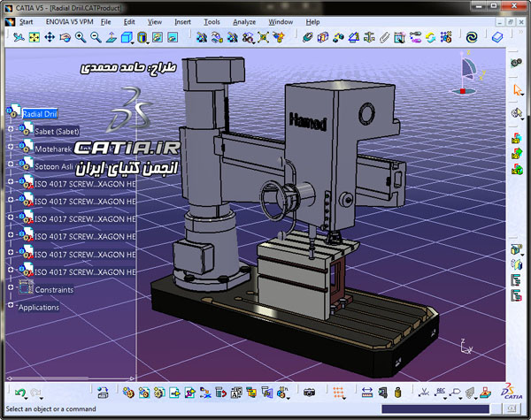Viewport: 531px width, 420px height.
Task: Select the Radial Driil root node
Action: pyautogui.click(x=40, y=114)
